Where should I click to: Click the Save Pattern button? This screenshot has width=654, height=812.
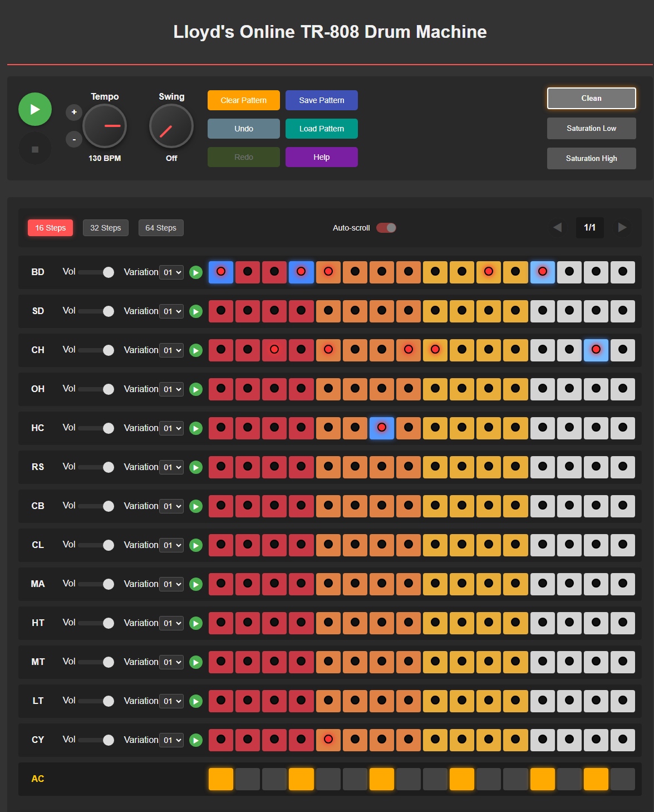(x=322, y=100)
